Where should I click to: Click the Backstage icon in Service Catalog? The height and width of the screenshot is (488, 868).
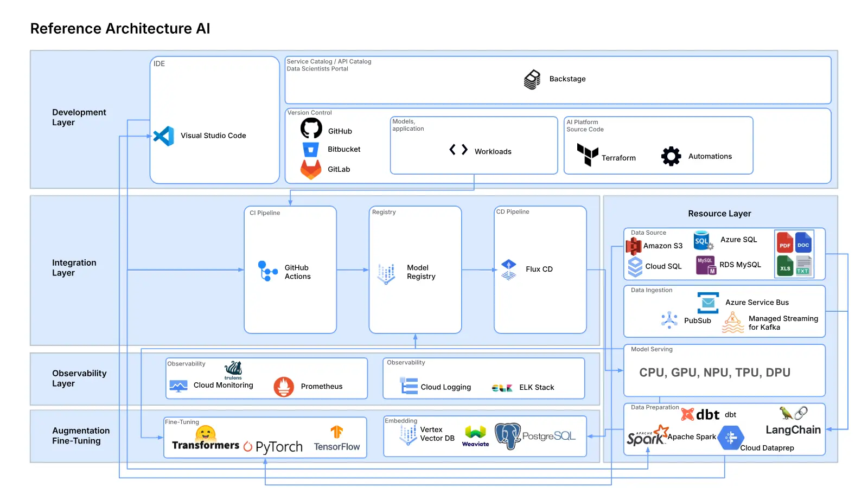click(x=532, y=79)
